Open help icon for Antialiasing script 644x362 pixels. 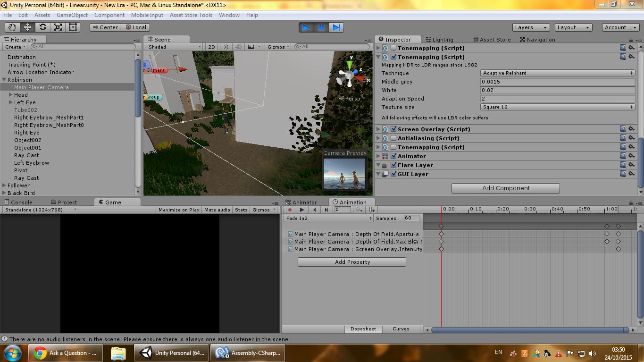pyautogui.click(x=623, y=138)
